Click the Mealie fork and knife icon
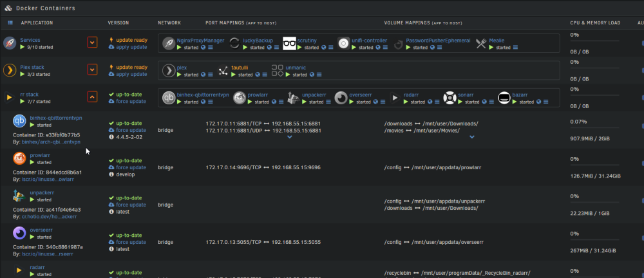The width and height of the screenshot is (644, 278). point(481,44)
